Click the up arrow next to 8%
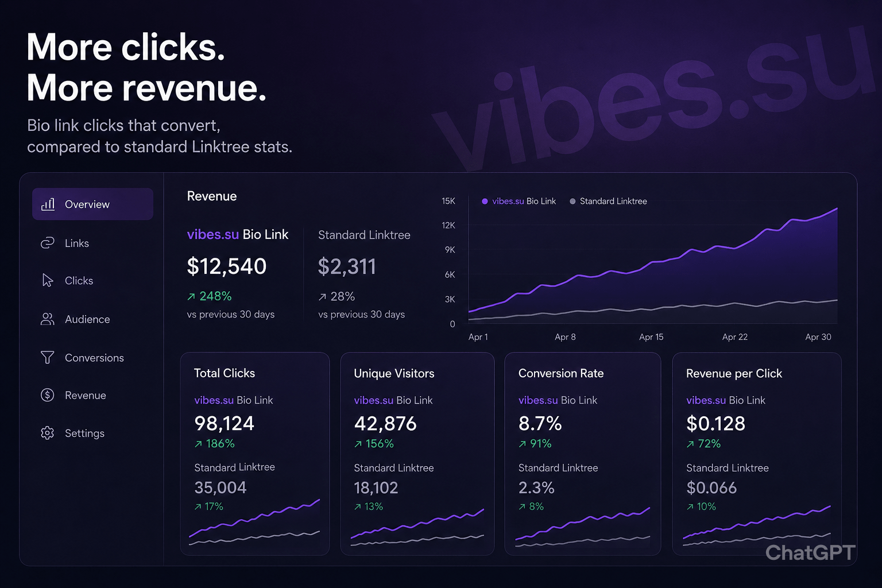This screenshot has height=588, width=882. click(x=522, y=507)
